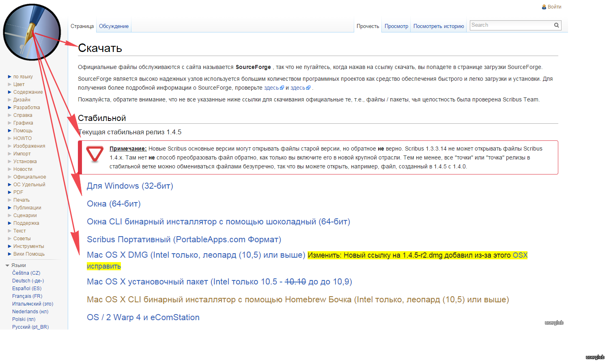Open the Текст sidebar category
This screenshot has width=609, height=364.
click(x=19, y=231)
